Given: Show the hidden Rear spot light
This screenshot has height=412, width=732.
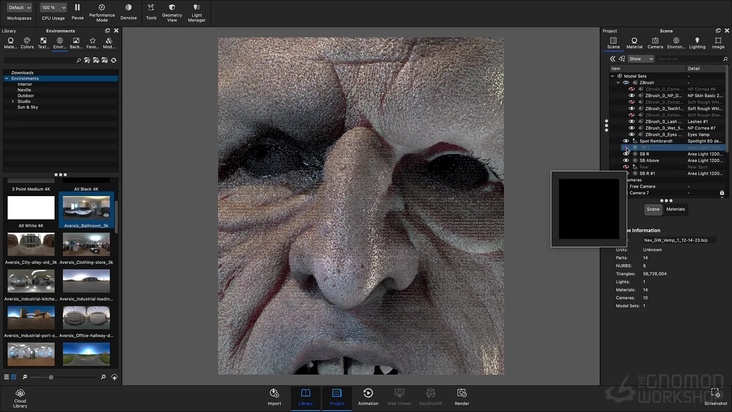Looking at the screenshot, I should pyautogui.click(x=626, y=167).
